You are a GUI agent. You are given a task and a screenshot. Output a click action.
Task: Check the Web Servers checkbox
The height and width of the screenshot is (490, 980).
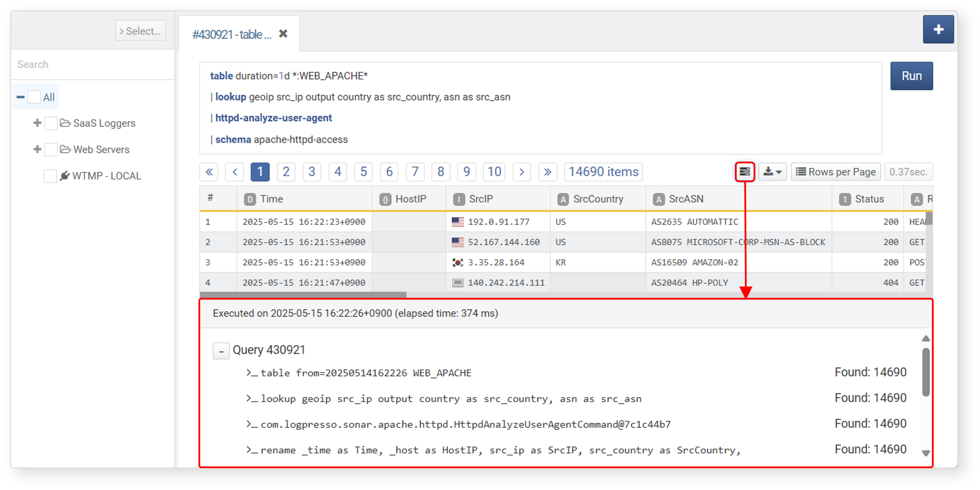point(51,150)
